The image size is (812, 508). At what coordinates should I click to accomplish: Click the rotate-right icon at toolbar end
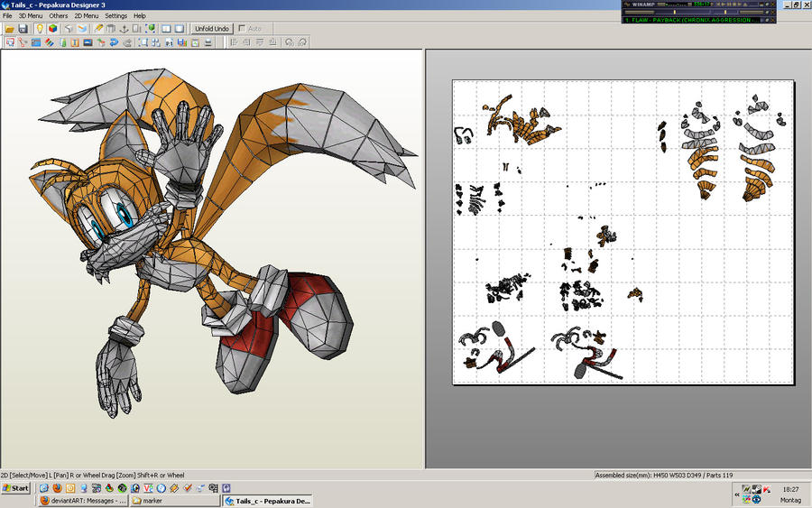click(302, 42)
